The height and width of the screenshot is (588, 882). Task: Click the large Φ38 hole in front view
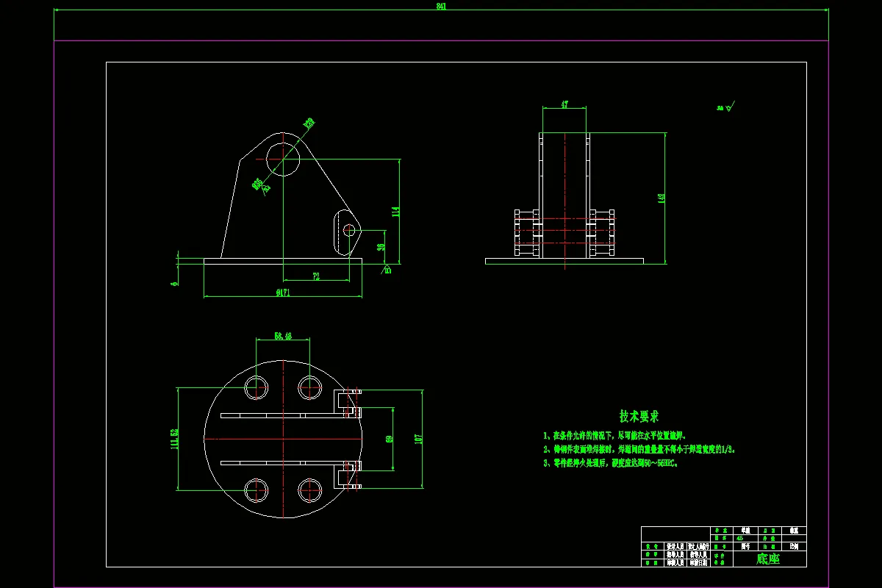tap(283, 159)
